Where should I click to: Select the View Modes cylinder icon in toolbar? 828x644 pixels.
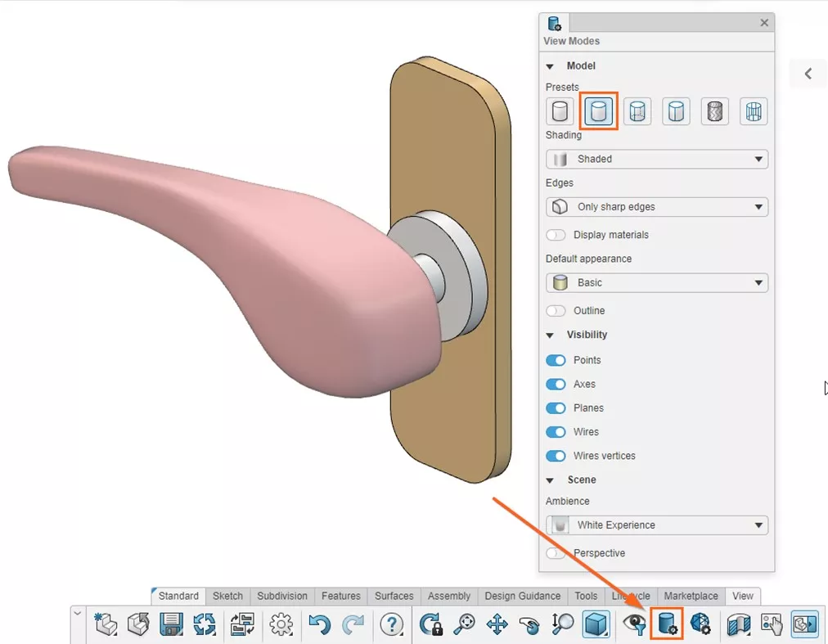coord(666,624)
